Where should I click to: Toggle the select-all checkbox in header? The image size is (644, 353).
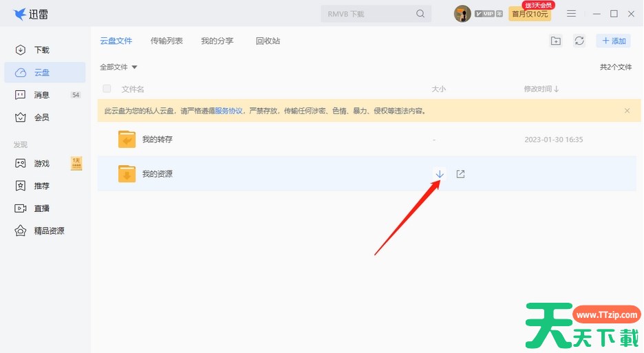click(107, 89)
